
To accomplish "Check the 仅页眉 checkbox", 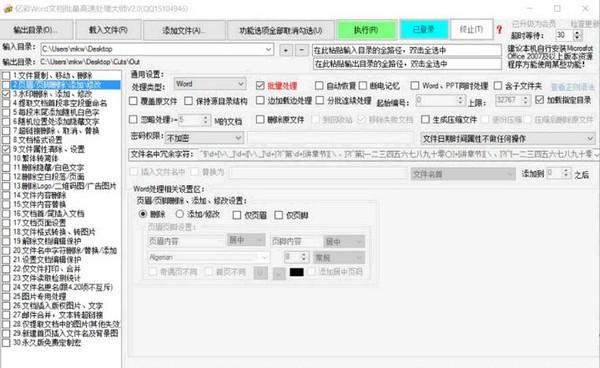I will (x=237, y=215).
